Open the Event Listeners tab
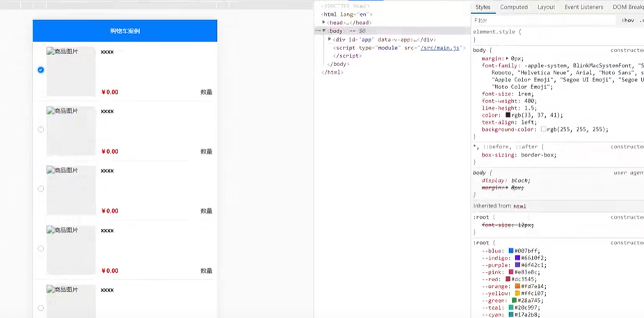 pos(583,7)
